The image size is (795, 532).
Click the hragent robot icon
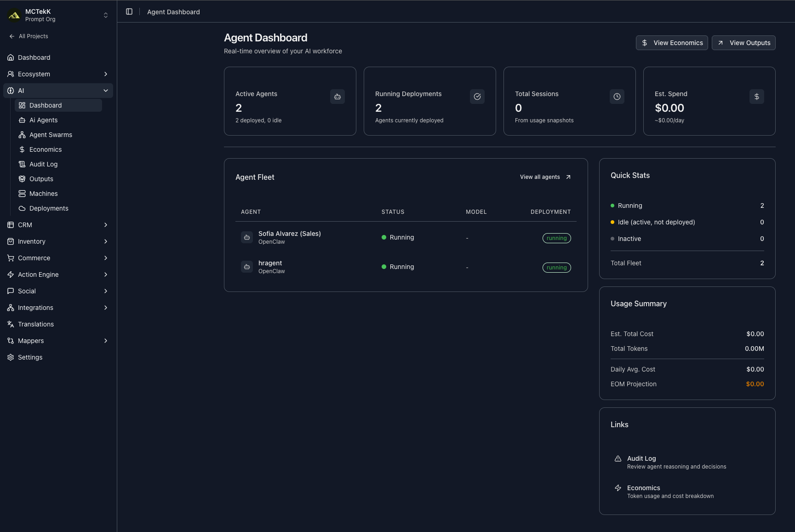coord(247,267)
